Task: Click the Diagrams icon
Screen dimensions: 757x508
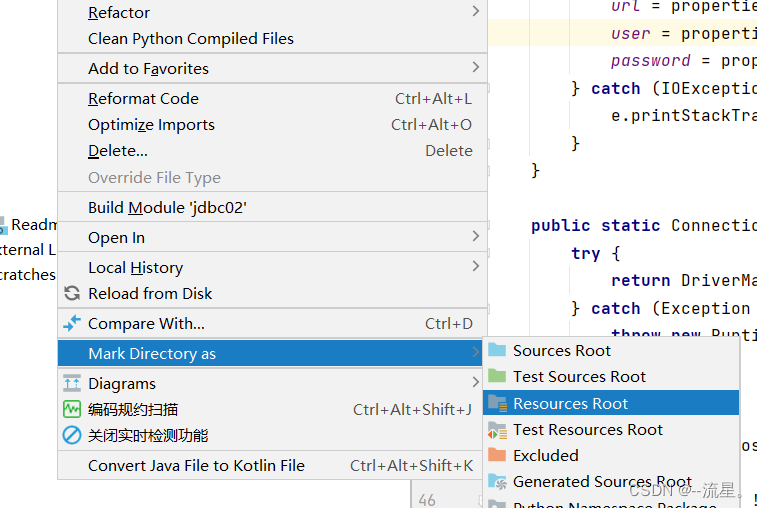Action: (x=71, y=384)
